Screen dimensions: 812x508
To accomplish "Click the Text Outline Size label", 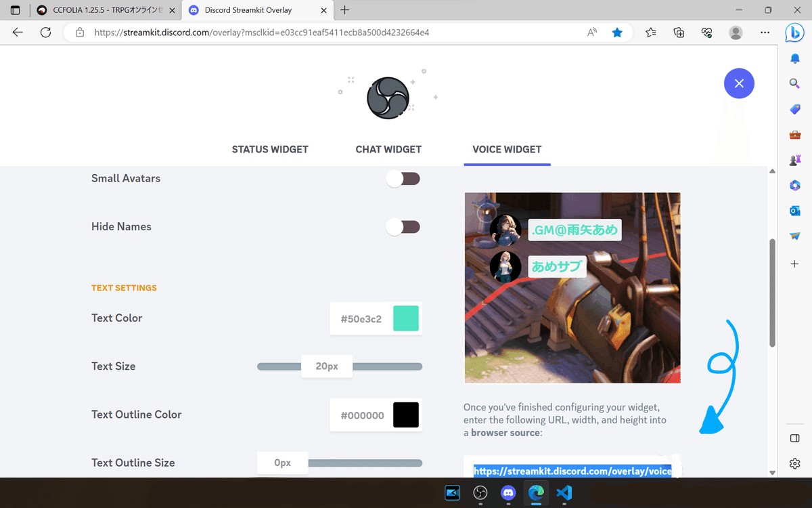I will 133,463.
